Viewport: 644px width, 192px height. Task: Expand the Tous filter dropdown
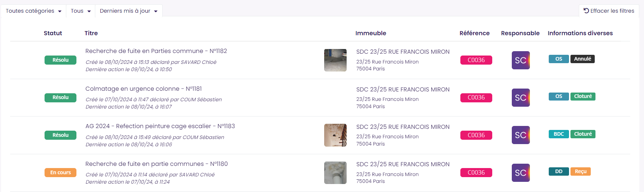coord(80,11)
